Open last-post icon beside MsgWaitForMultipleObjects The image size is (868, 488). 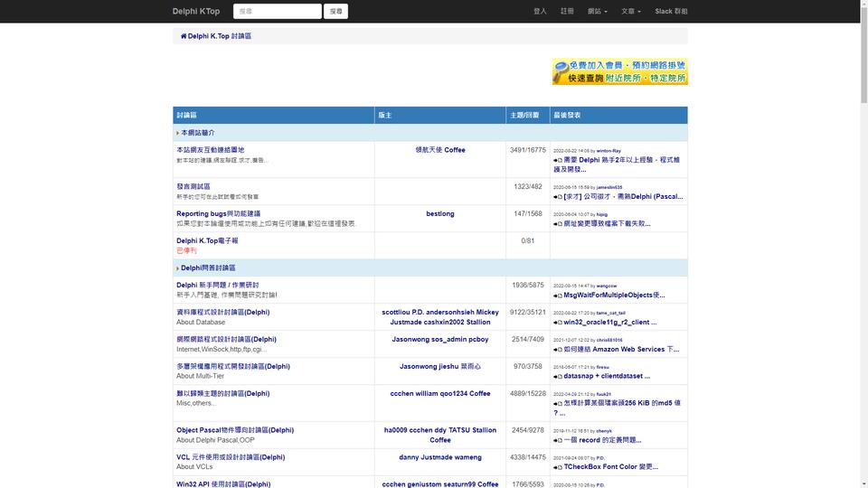[x=558, y=296]
